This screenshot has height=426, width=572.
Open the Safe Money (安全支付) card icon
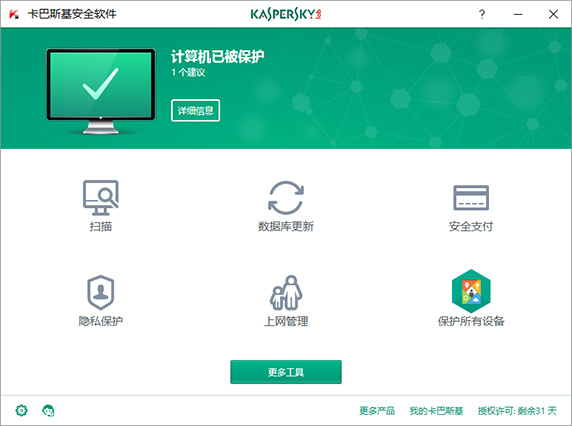[x=471, y=198]
